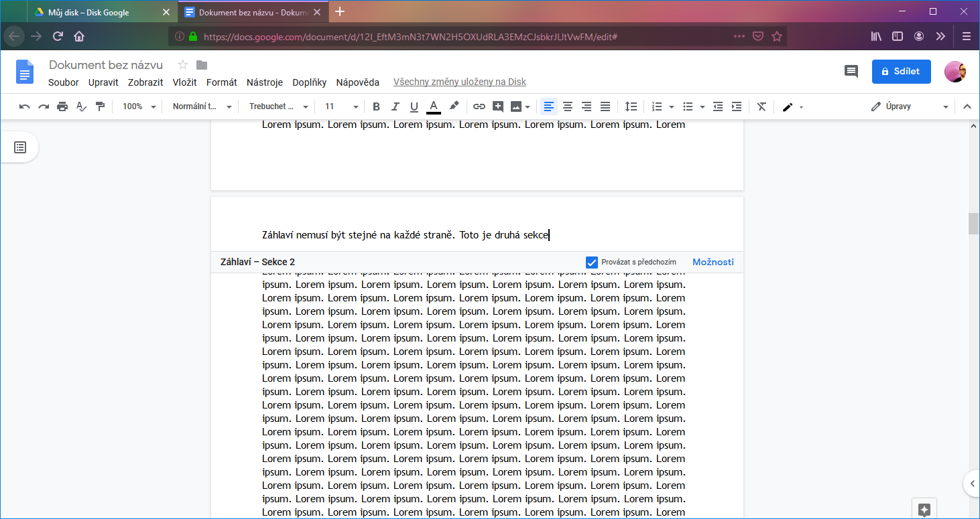The height and width of the screenshot is (519, 980).
Task: Open comment history icon
Action: pos(851,71)
